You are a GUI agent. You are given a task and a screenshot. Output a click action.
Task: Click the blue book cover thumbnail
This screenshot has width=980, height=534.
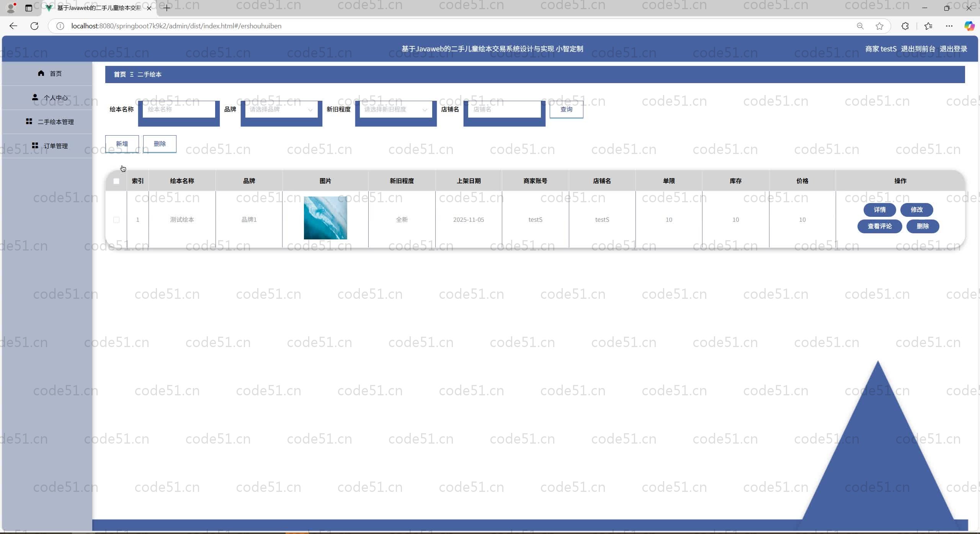tap(325, 218)
